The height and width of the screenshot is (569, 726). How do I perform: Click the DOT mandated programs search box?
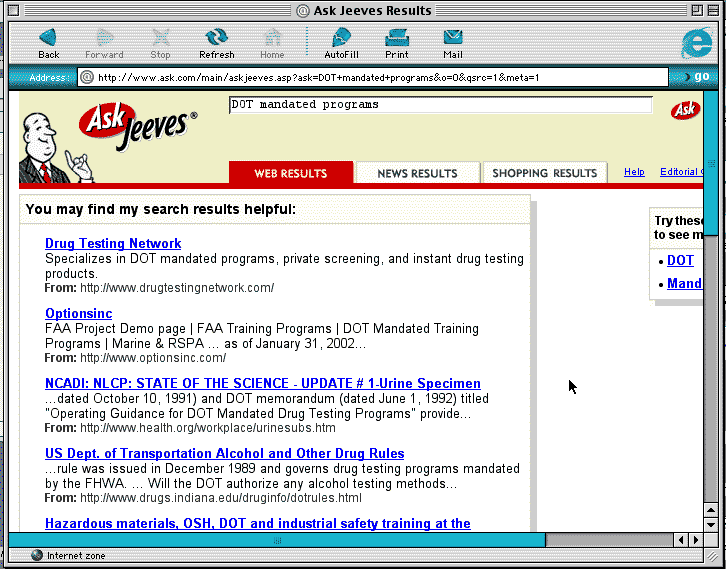(440, 105)
